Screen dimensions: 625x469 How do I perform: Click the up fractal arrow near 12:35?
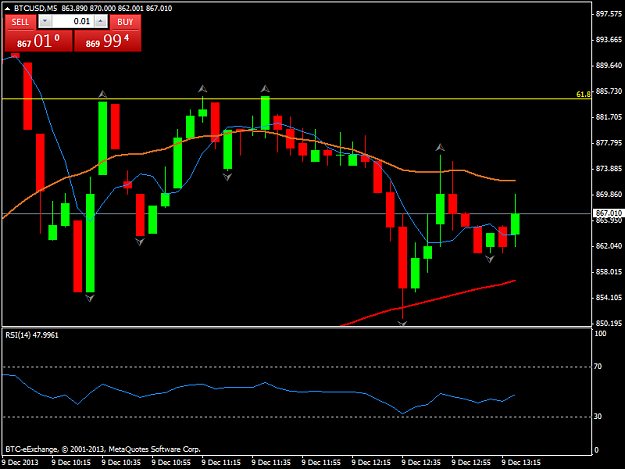pyautogui.click(x=440, y=147)
